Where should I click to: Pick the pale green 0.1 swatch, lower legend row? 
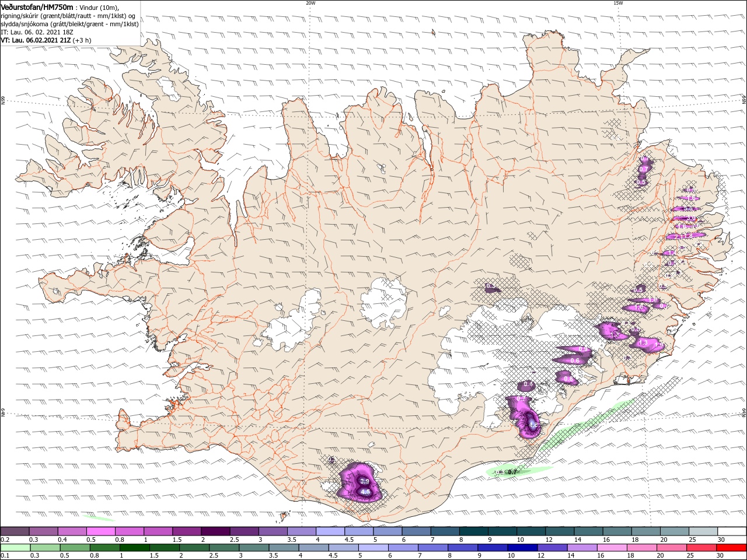coord(15,548)
